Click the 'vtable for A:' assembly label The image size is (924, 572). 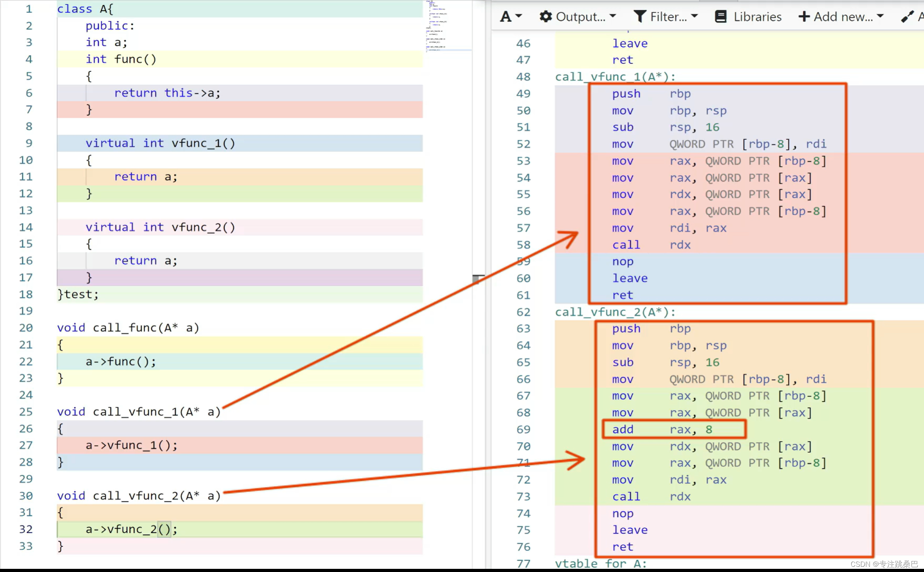pos(600,563)
